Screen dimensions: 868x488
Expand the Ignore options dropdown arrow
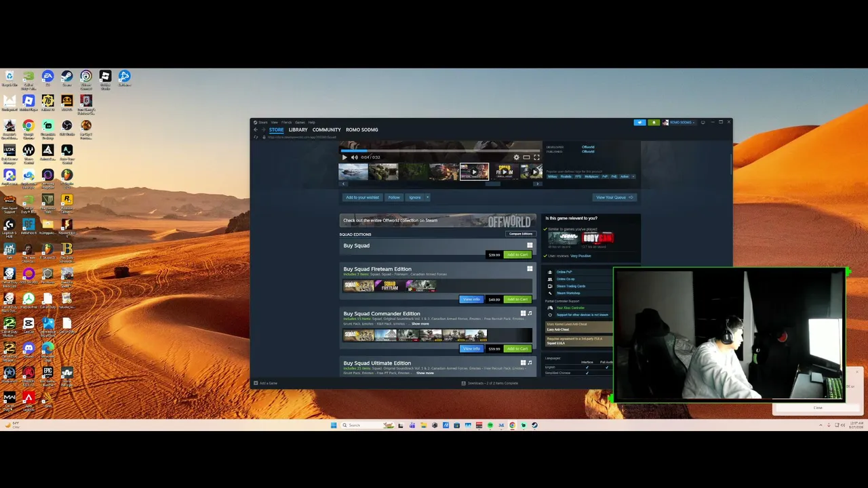[x=427, y=197]
